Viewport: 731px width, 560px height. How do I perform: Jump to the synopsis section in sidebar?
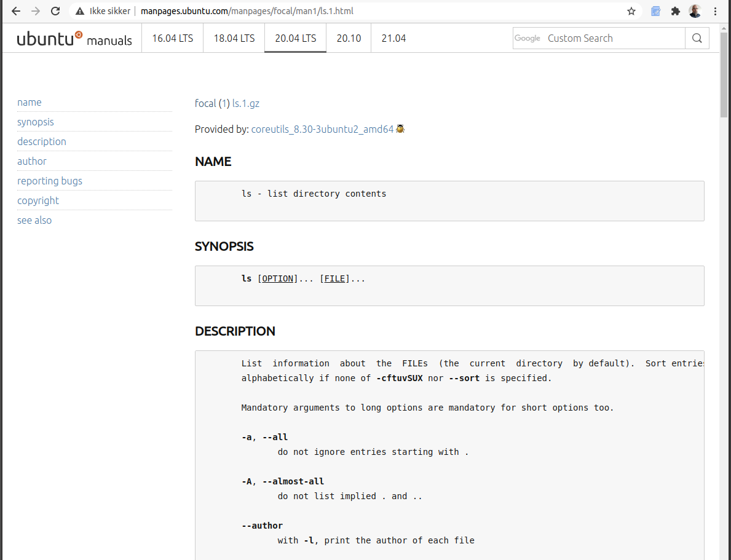pos(36,122)
